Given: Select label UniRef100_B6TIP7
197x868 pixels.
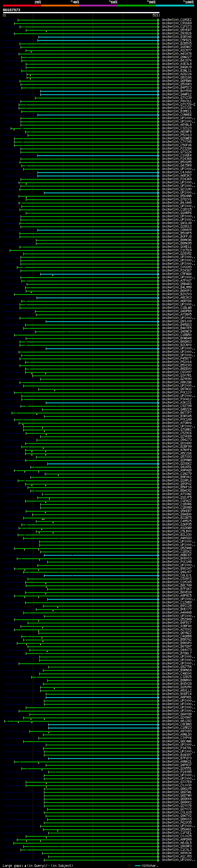Looking at the screenshot, I should pyautogui.click(x=177, y=413).
